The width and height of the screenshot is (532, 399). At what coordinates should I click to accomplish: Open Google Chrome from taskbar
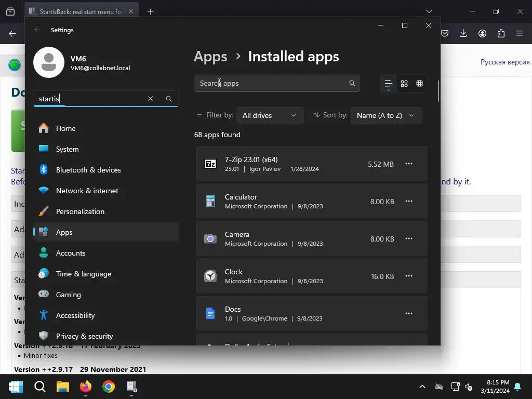click(x=109, y=387)
